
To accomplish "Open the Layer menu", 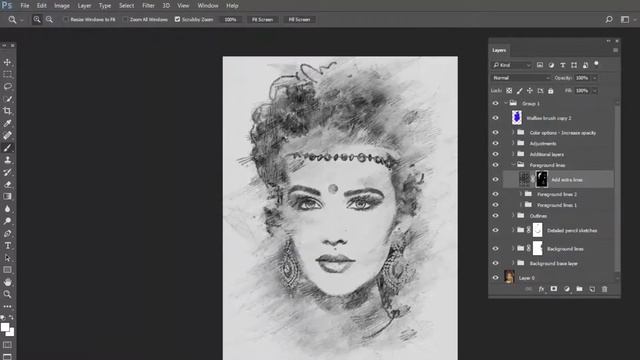I will [84, 6].
